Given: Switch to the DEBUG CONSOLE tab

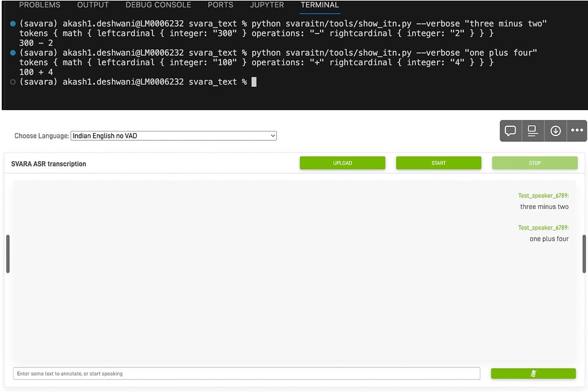Looking at the screenshot, I should coord(158,5).
